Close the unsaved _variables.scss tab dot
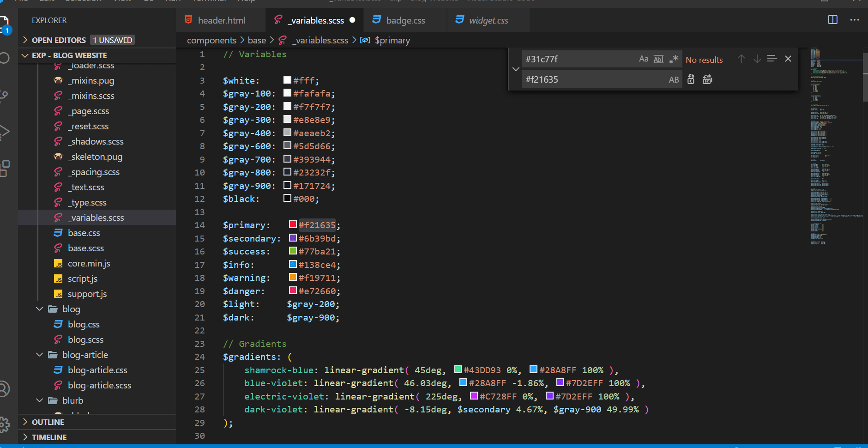The image size is (868, 448). pos(352,20)
